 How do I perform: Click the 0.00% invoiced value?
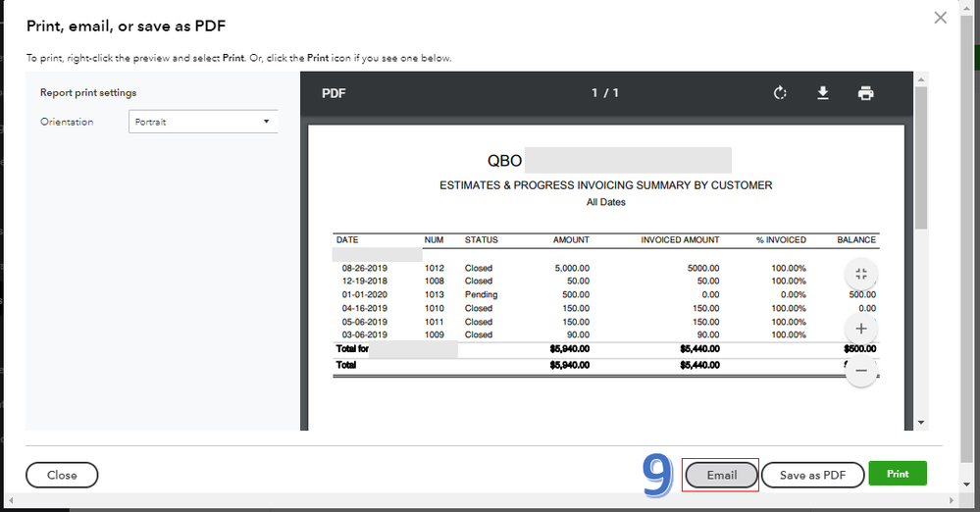tap(794, 295)
